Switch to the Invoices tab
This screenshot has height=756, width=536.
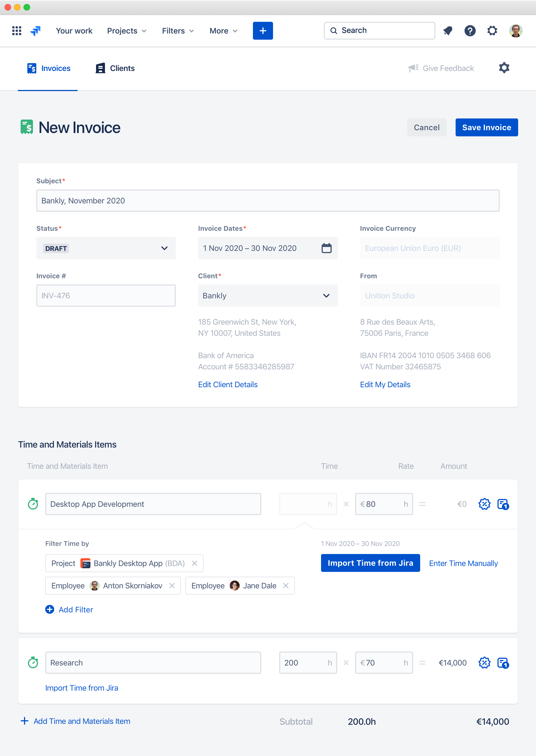click(49, 68)
